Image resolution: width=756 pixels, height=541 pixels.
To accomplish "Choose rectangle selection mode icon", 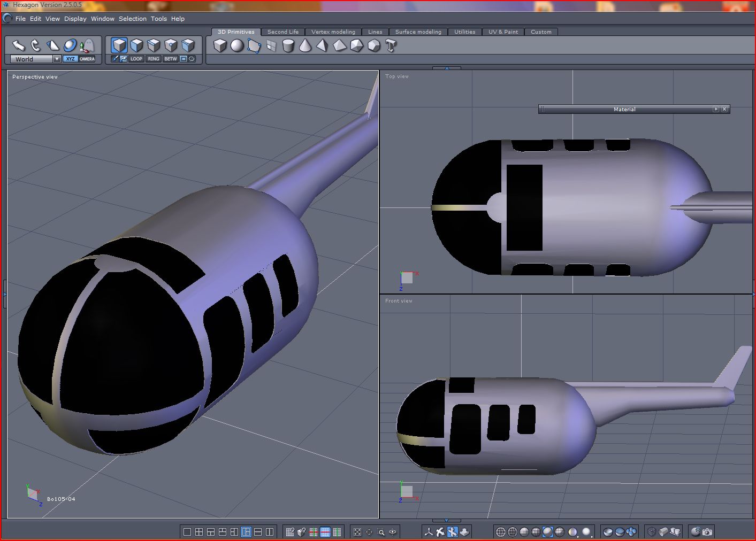I will [184, 59].
